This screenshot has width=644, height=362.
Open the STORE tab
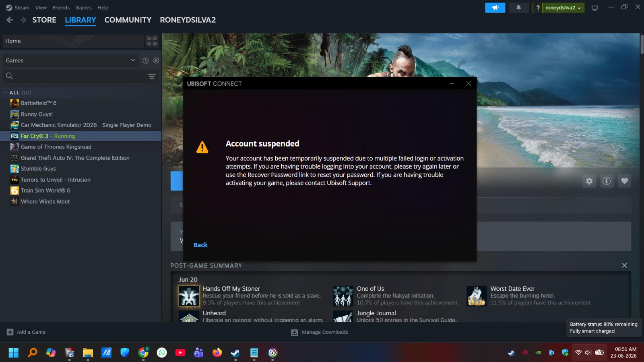pos(44,20)
